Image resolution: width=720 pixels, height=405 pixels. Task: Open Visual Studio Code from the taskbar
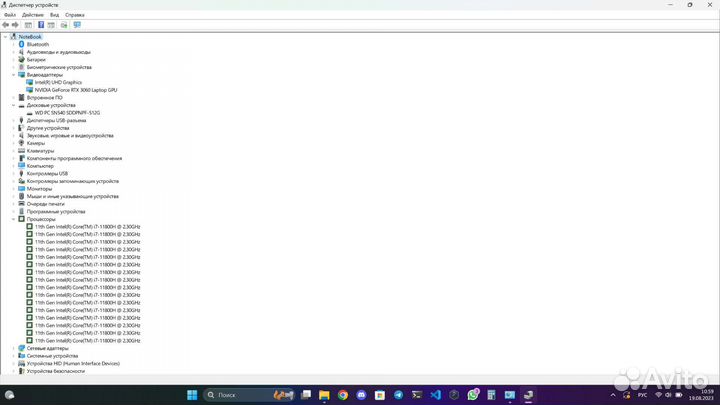[437, 395]
